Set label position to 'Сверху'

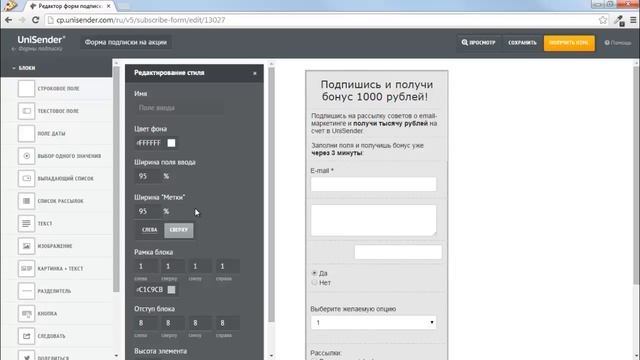[179, 230]
